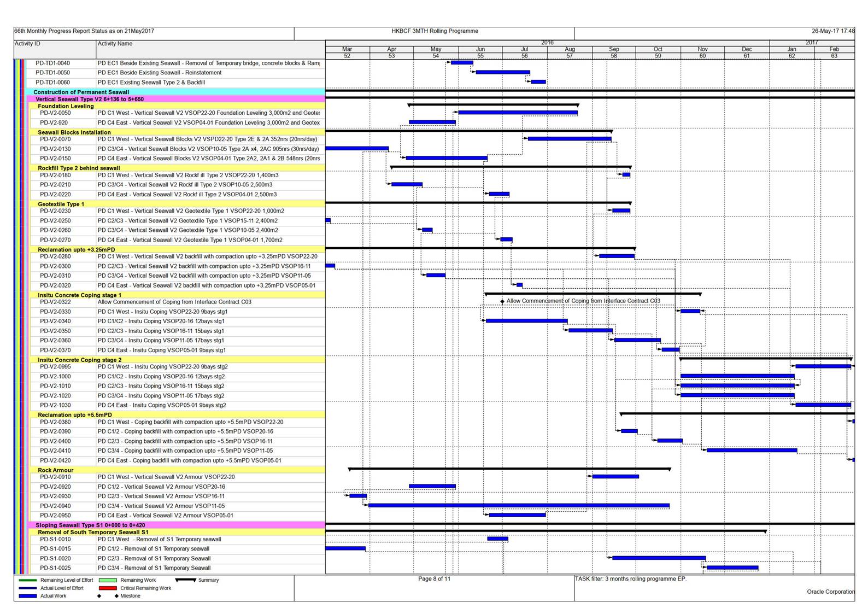Select the Removal of South Temporary Seawall S1 group
Viewport: 868px width, 614px height.
point(178,532)
